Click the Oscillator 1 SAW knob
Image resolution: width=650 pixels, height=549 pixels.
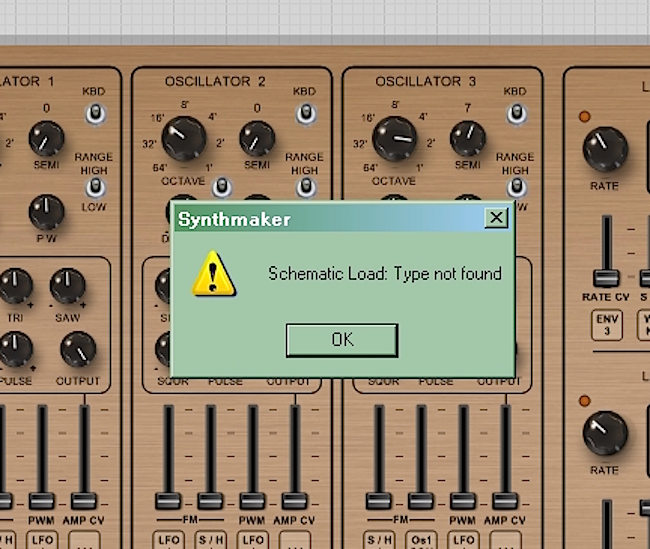click(x=68, y=287)
